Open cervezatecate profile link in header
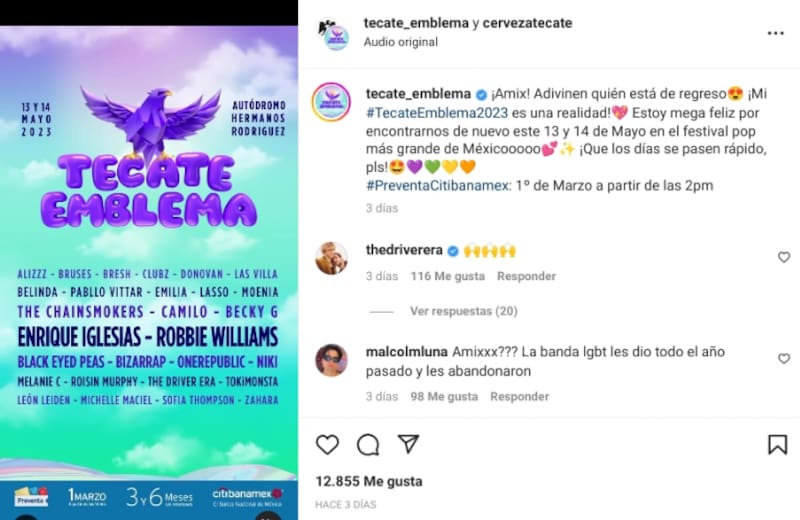The width and height of the screenshot is (800, 520). [527, 23]
